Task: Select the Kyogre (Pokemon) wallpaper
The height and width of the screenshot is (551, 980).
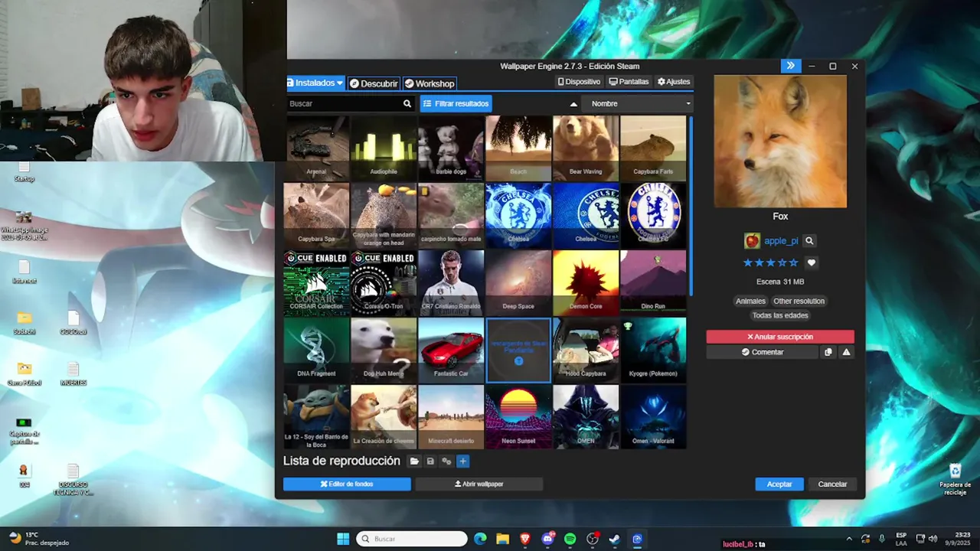Action: [x=653, y=350]
